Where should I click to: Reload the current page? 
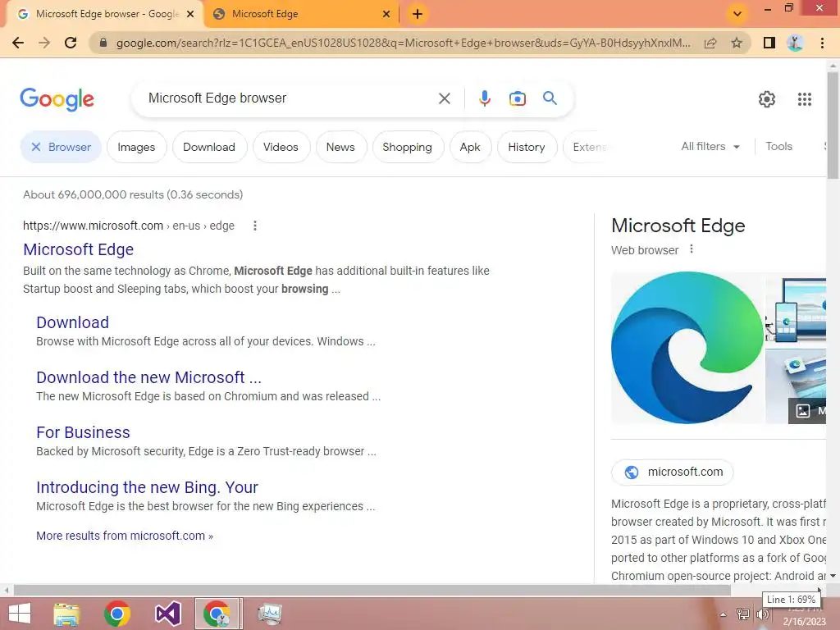[x=71, y=43]
